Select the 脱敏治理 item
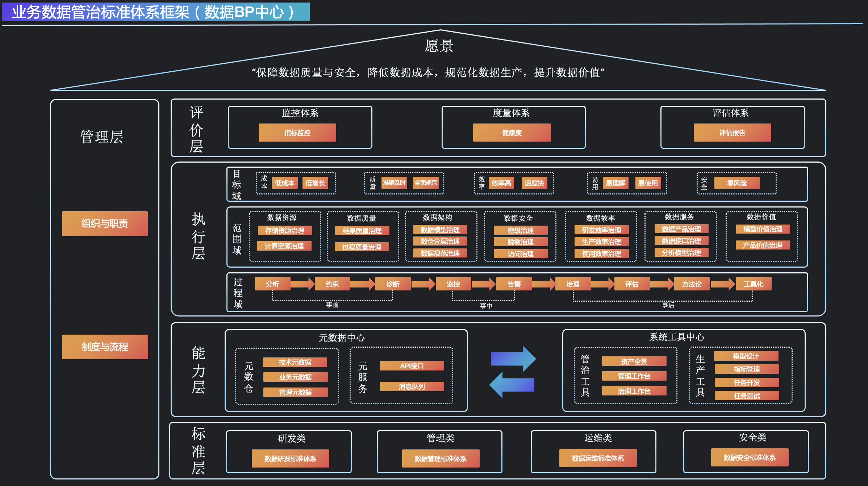Screen dimensions: 868x486 coord(520,242)
